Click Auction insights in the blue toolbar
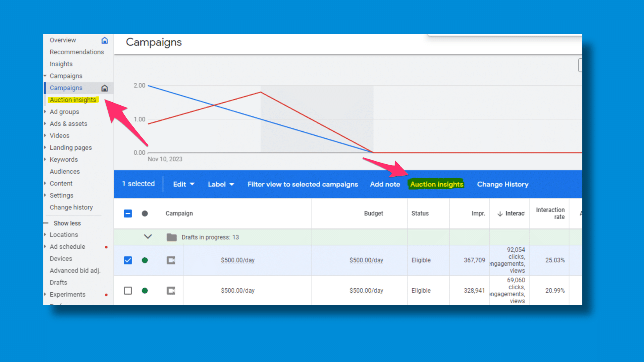The width and height of the screenshot is (644, 362). (x=436, y=184)
